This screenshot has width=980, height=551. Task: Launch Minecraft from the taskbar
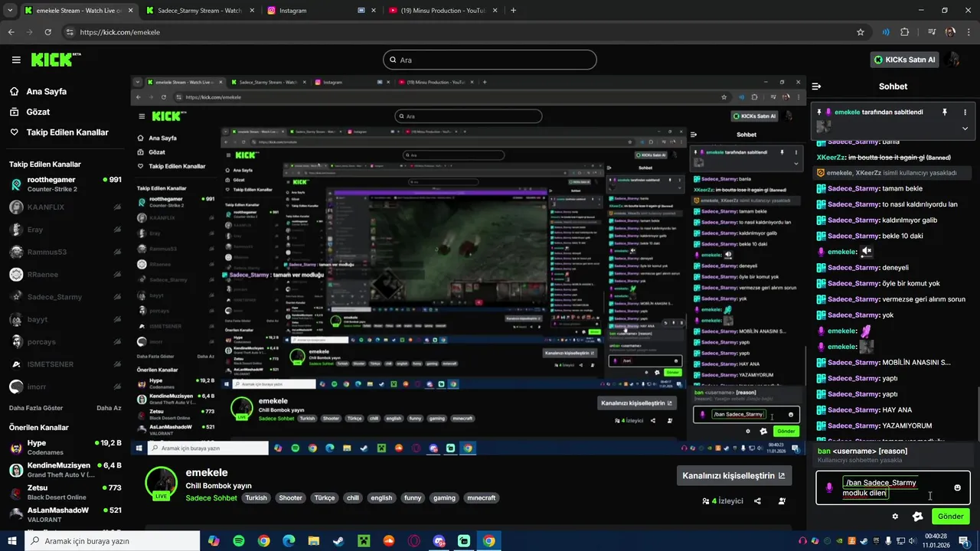click(364, 541)
